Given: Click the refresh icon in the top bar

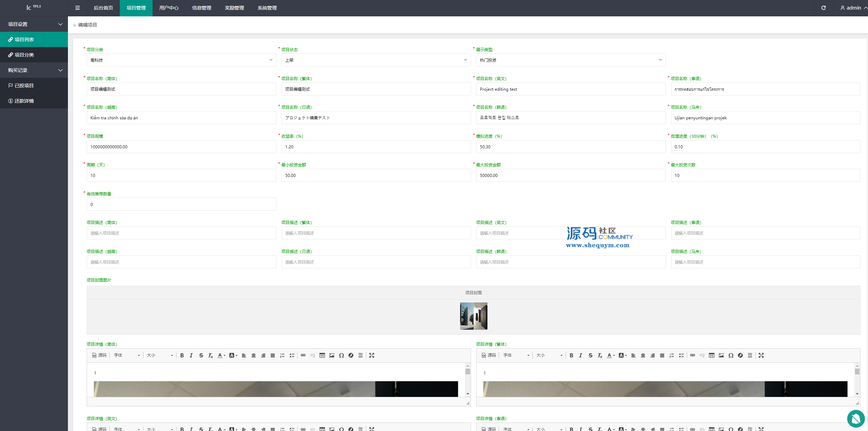Looking at the screenshot, I should point(824,8).
